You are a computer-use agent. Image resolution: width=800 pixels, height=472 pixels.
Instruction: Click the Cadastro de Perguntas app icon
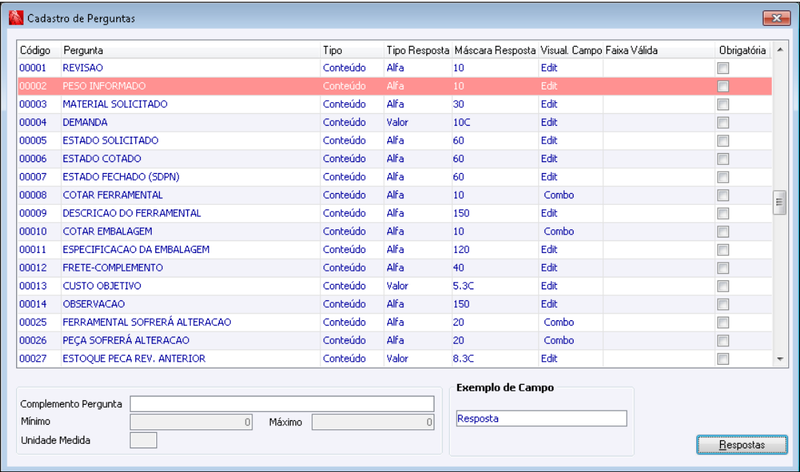click(16, 18)
